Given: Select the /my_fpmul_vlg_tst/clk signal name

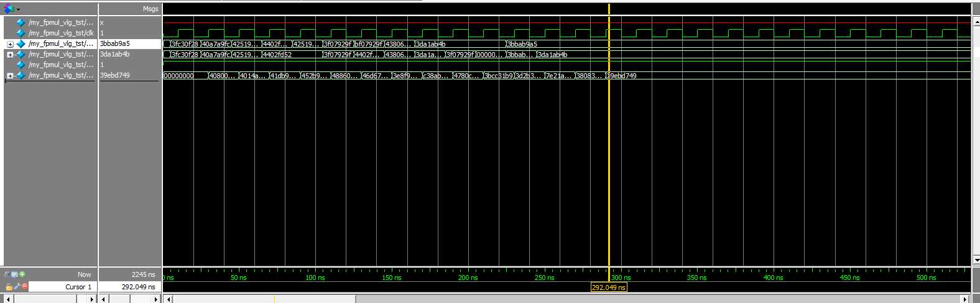Looking at the screenshot, I should [x=61, y=33].
